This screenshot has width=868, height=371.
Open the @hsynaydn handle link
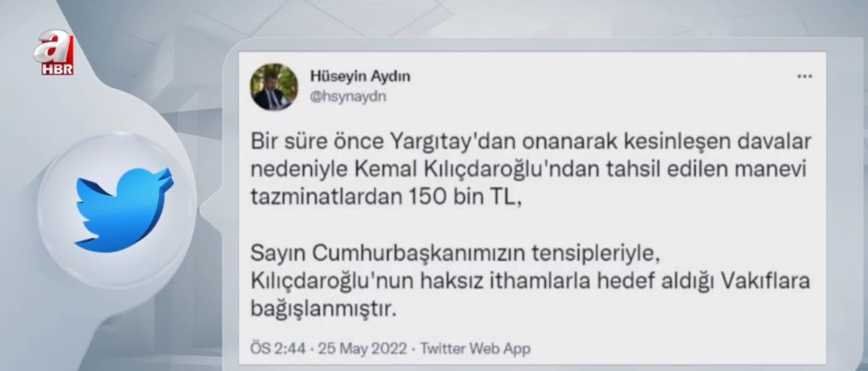click(x=348, y=96)
